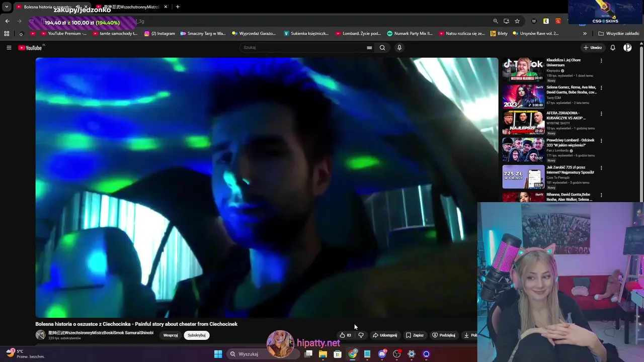Subscribe with the Subskrybuj button

(x=196, y=335)
